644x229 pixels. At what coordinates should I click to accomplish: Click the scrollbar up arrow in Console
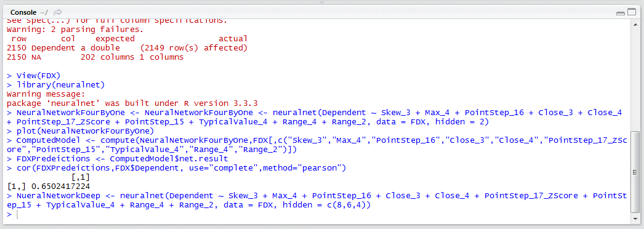pyautogui.click(x=635, y=24)
